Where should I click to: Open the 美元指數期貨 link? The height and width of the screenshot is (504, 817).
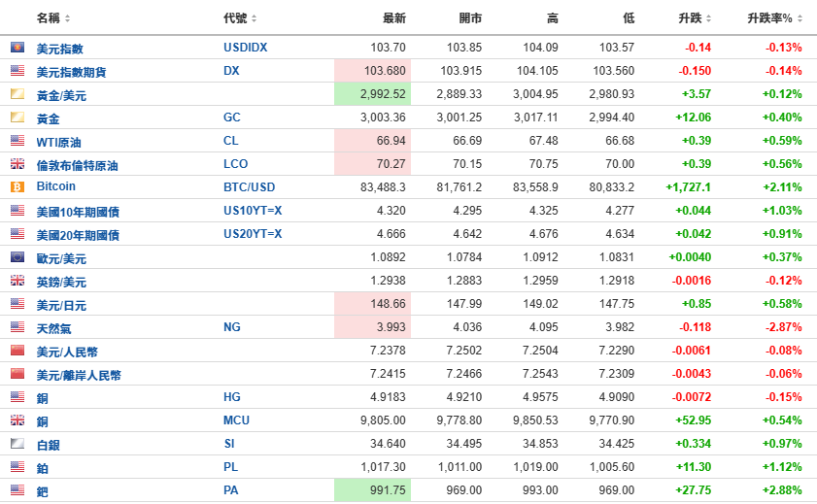[71, 72]
